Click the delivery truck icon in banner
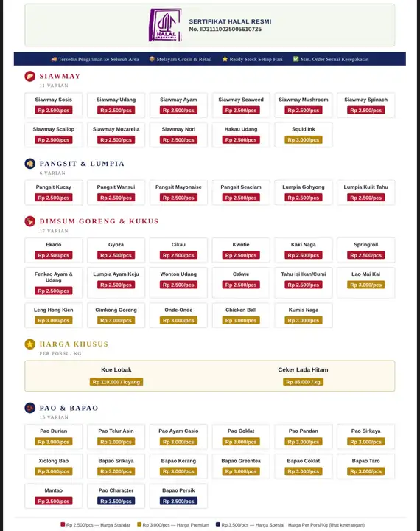The width and height of the screenshot is (420, 531). coord(54,59)
